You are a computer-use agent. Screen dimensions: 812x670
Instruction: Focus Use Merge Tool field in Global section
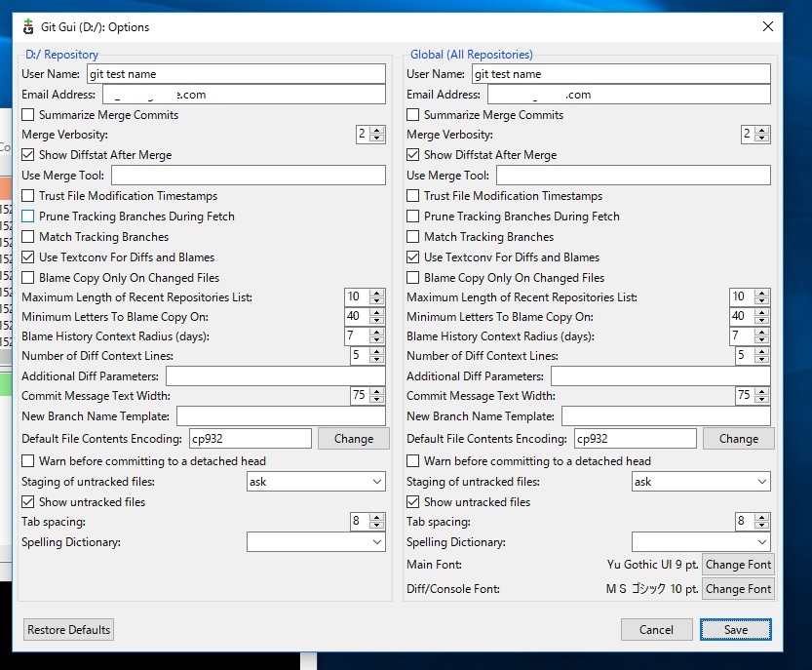coord(634,176)
